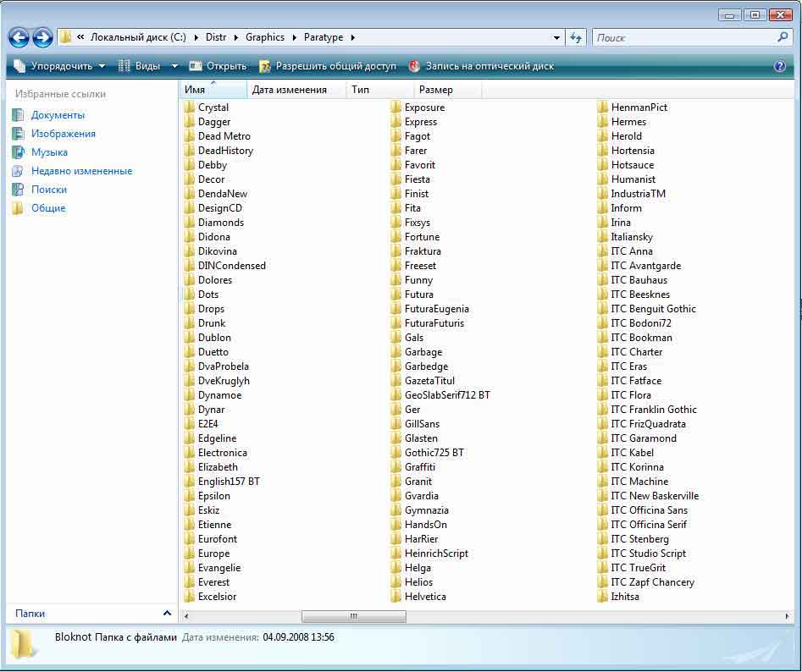Select the GeoSlabSerif712 BT folder name
This screenshot has height=672, width=802.
tap(447, 395)
